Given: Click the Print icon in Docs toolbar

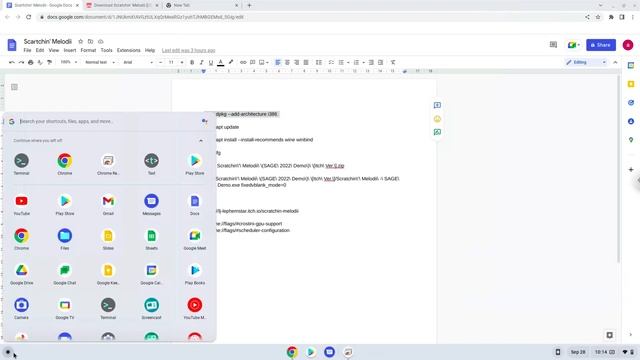Looking at the screenshot, I should point(31,62).
